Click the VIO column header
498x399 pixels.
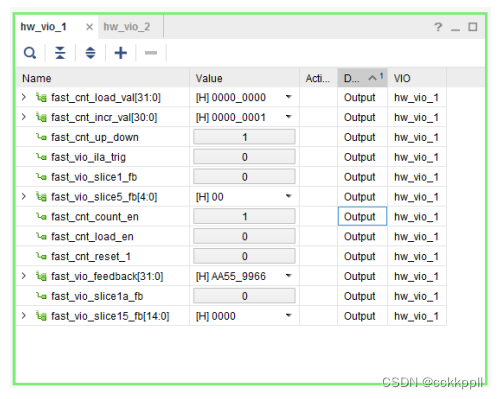[x=417, y=78]
